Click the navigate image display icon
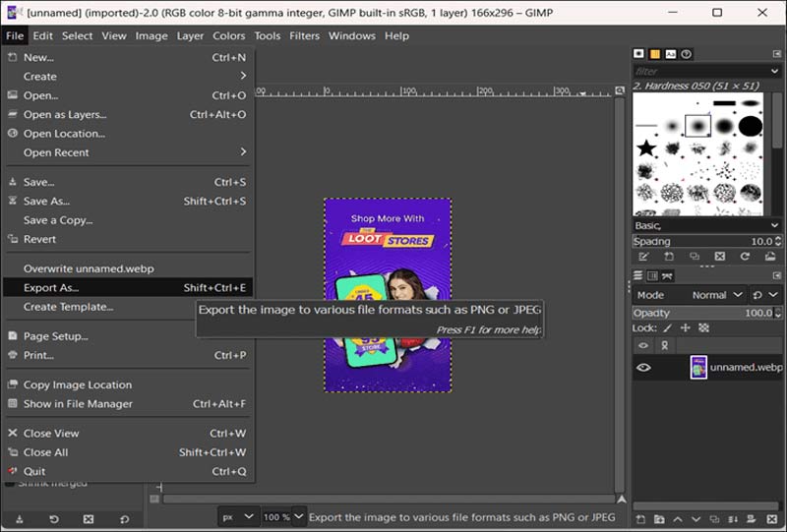Screen dimensions: 787x532 click(621, 499)
